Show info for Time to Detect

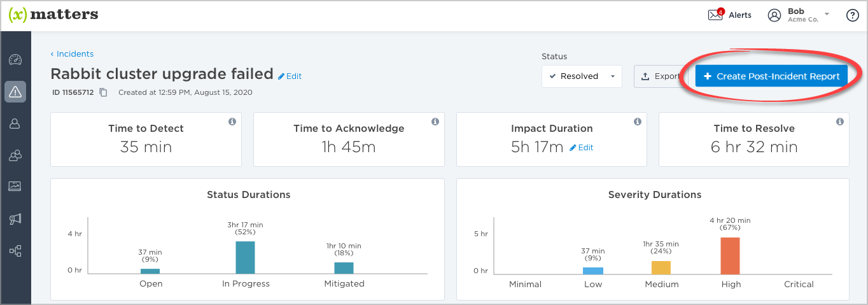(232, 122)
